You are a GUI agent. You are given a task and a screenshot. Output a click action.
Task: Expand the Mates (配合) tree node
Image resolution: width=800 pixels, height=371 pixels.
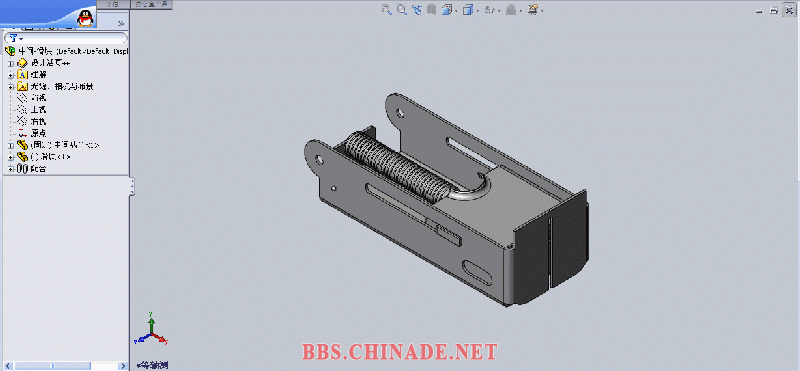pyautogui.click(x=11, y=168)
